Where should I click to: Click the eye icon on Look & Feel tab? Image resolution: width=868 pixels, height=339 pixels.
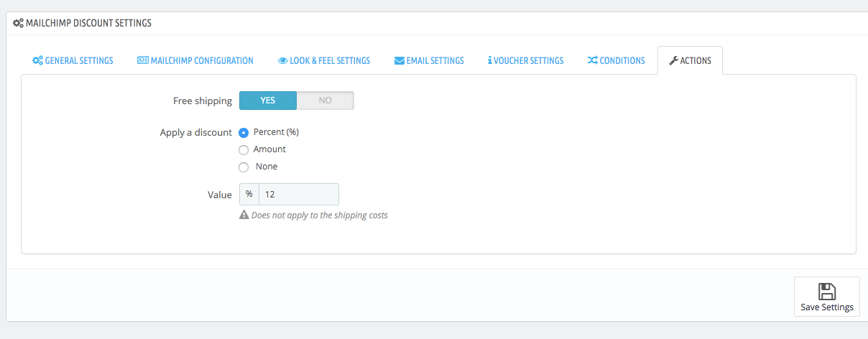point(282,61)
